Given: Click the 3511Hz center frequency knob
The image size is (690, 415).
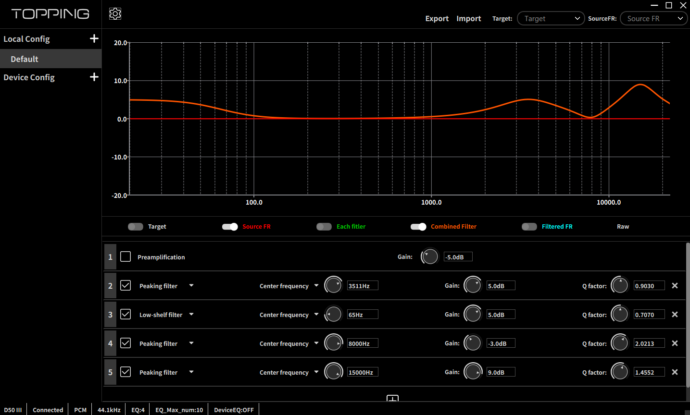Looking at the screenshot, I should pos(333,285).
